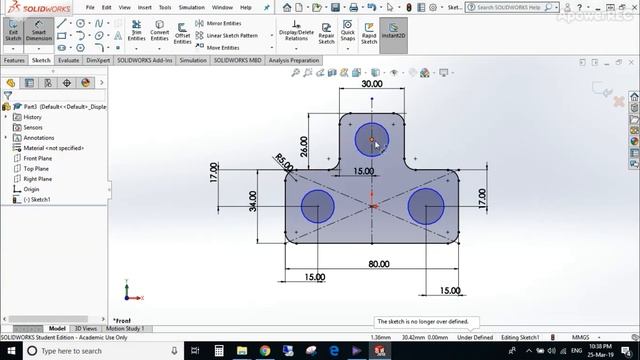Select the Line sketch tool
Viewport: 640px width, 360px height.
coord(62,24)
